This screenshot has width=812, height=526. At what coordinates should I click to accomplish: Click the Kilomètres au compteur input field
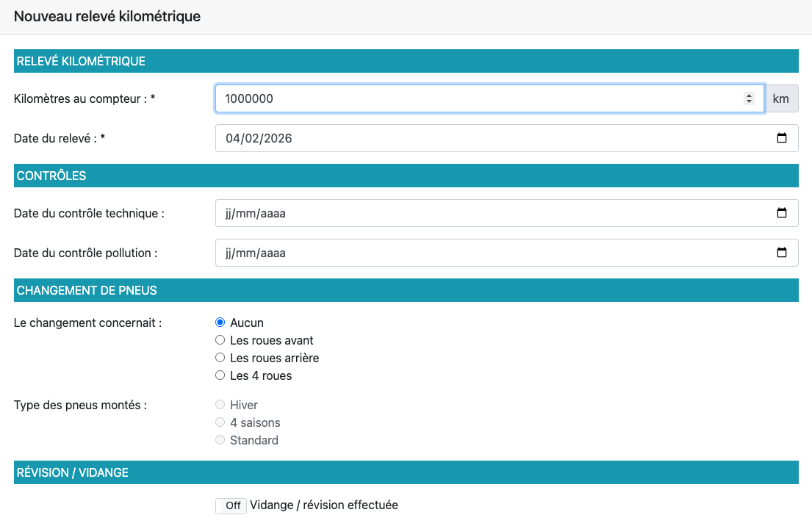click(478, 98)
